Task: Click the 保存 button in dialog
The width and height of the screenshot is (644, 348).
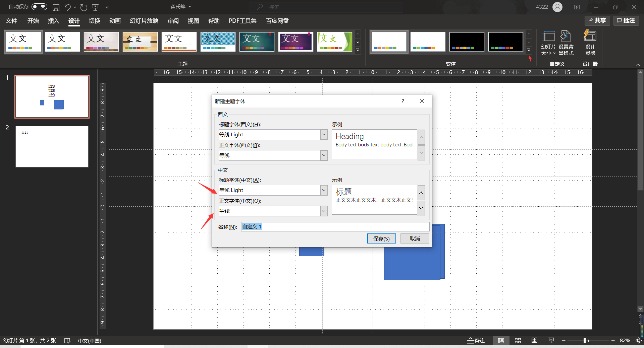Action: tap(381, 238)
